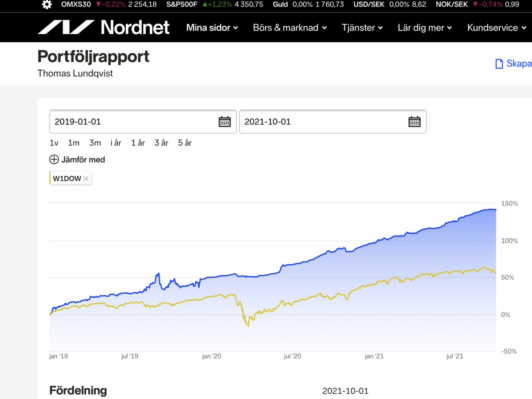532x399 pixels.
Task: Select the 5 år time range
Action: tap(185, 143)
